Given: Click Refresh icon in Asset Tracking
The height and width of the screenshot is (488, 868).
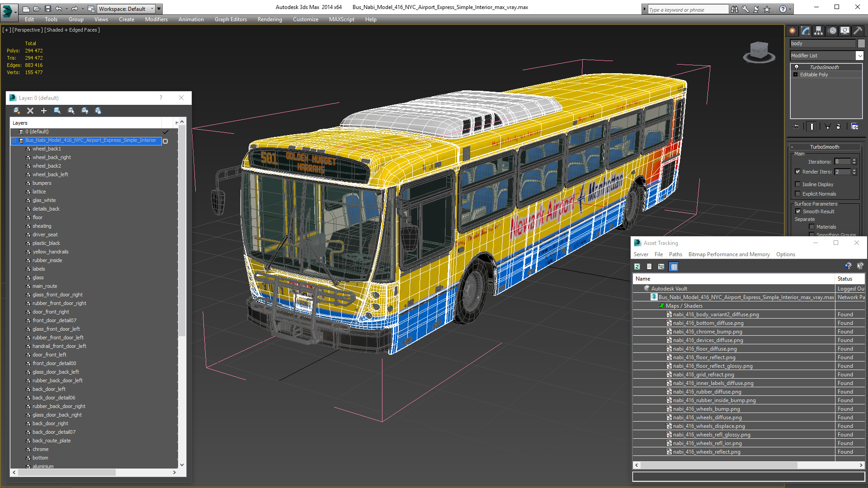Looking at the screenshot, I should point(637,267).
